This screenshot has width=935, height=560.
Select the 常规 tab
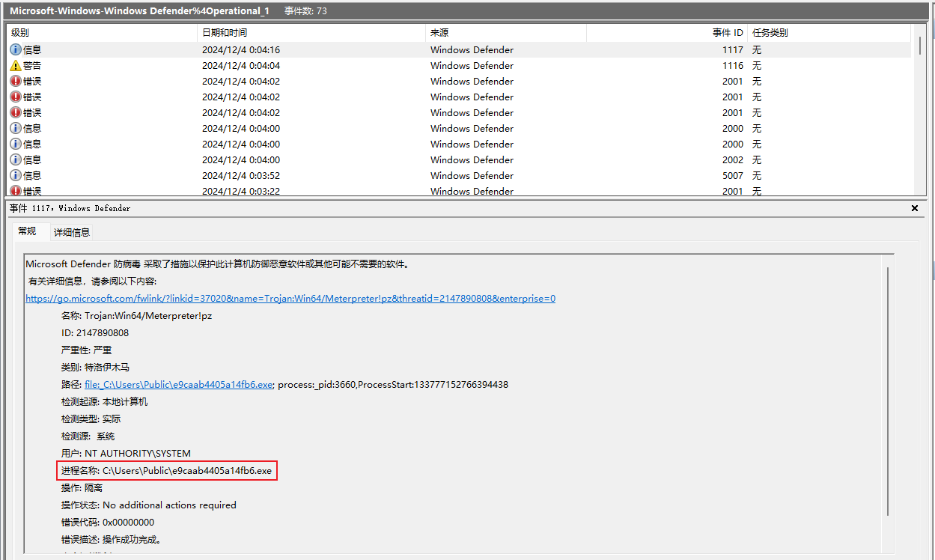(27, 231)
